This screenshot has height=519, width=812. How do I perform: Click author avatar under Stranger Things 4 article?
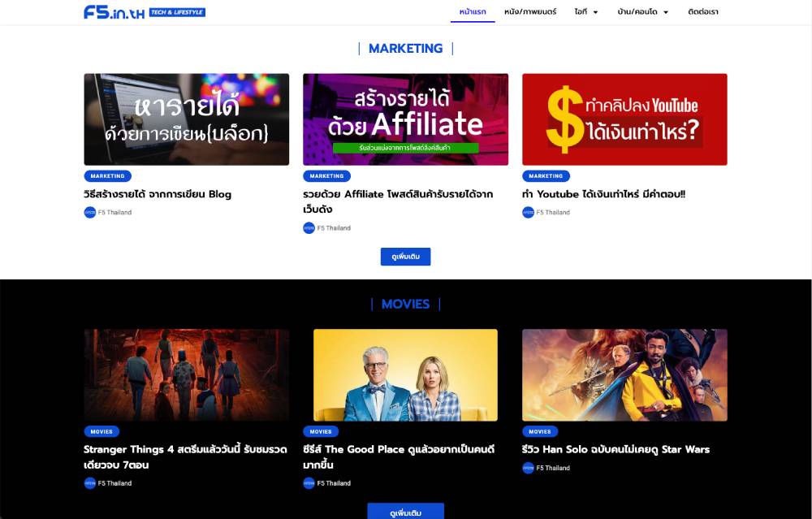(90, 483)
